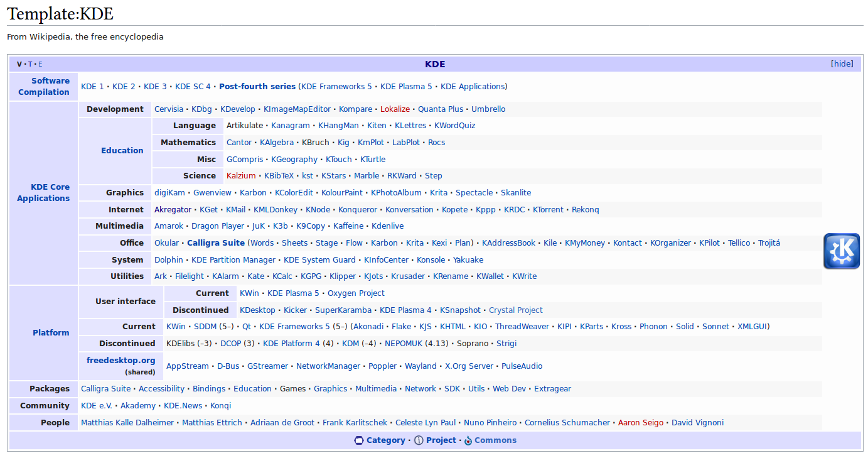Open the T (talk) template link

click(x=29, y=64)
